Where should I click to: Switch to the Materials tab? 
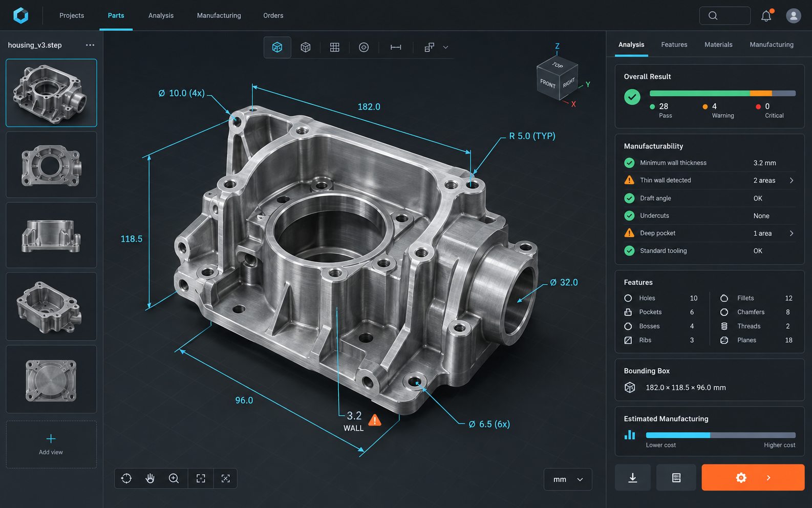718,45
